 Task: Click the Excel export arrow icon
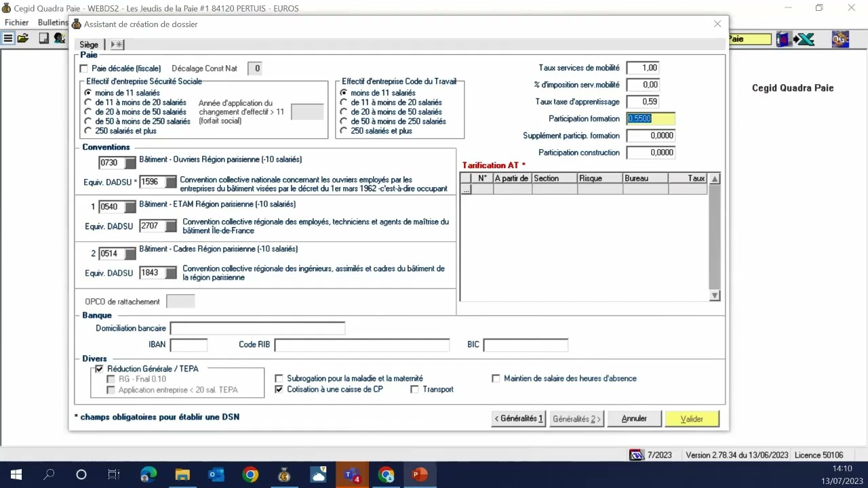(804, 39)
